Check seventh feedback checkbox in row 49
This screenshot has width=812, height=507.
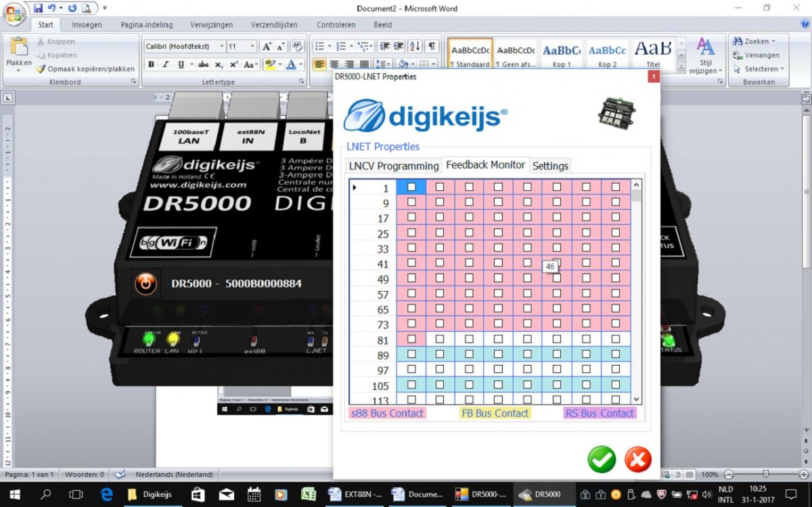(x=586, y=278)
